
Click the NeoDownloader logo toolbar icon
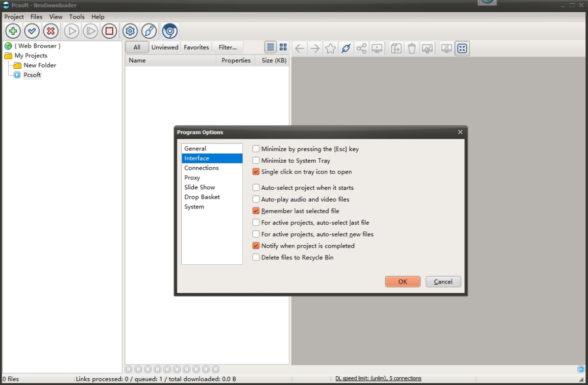click(169, 30)
